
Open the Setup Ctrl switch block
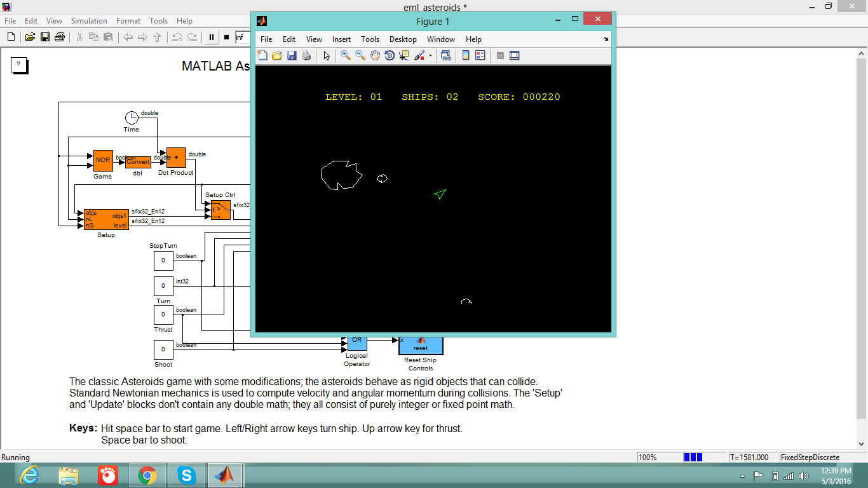(219, 210)
